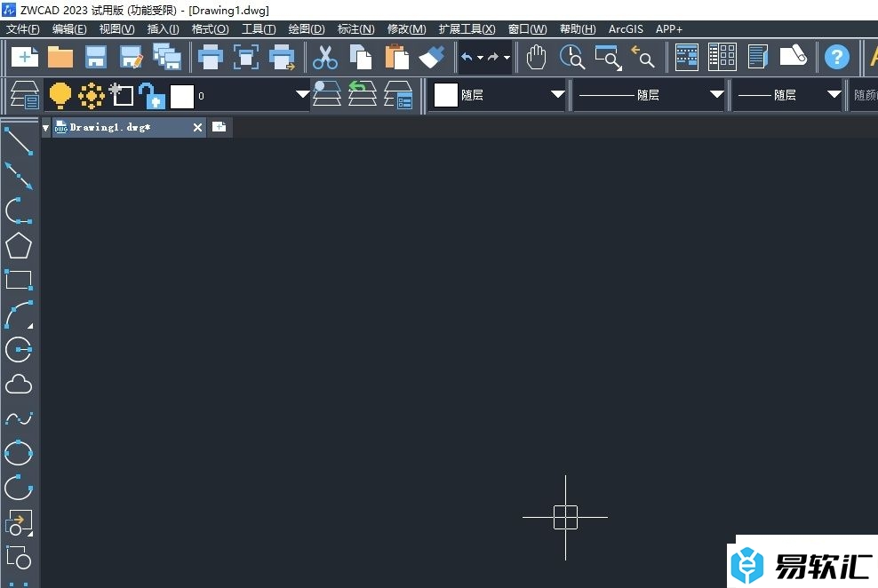Image resolution: width=878 pixels, height=588 pixels.
Task: Click the Paste clipboard icon
Action: click(396, 57)
